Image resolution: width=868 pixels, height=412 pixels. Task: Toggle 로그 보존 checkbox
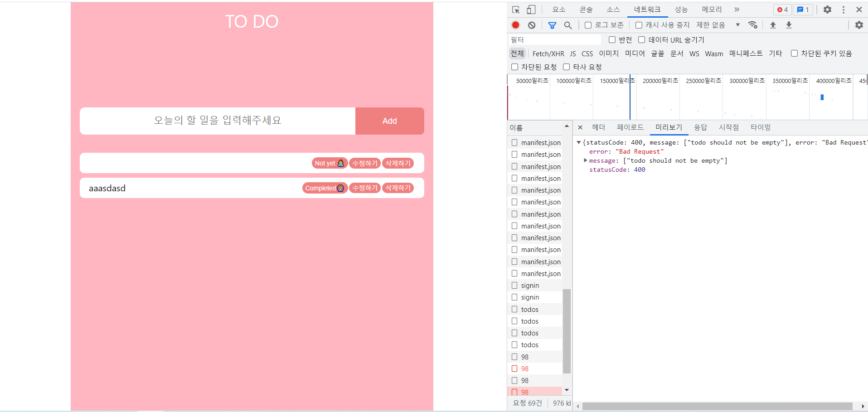[588, 25]
